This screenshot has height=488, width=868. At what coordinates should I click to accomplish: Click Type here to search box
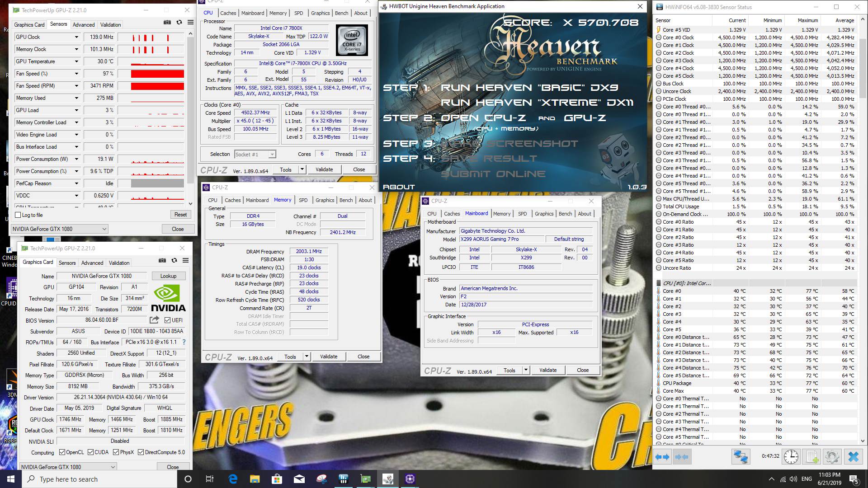99,479
